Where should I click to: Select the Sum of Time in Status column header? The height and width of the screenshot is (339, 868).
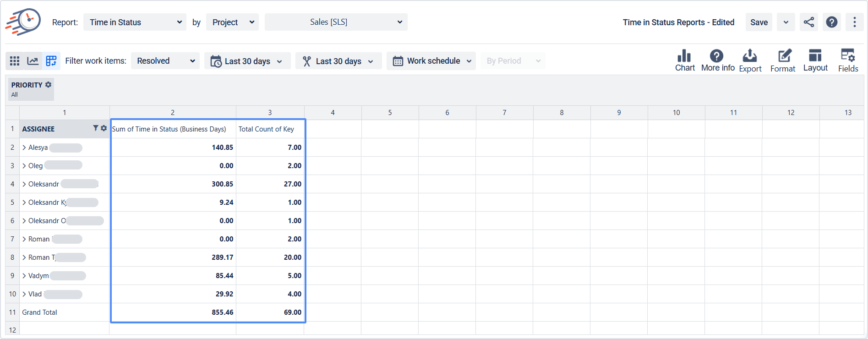tap(173, 129)
